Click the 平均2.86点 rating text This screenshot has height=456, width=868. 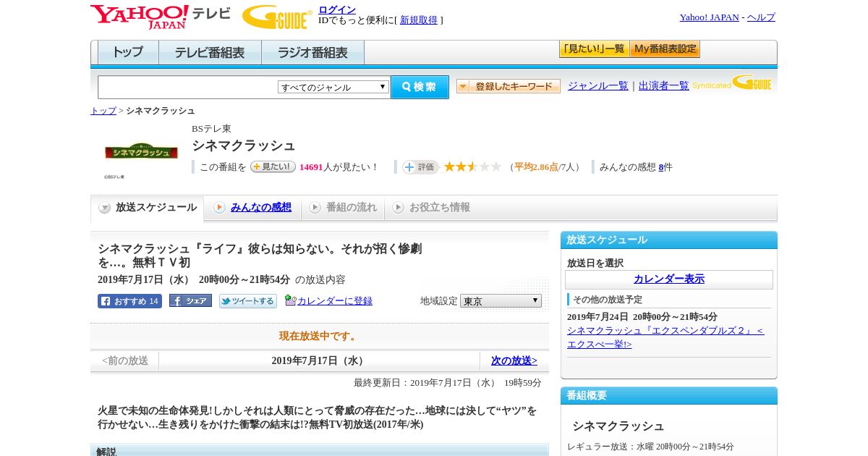536,167
